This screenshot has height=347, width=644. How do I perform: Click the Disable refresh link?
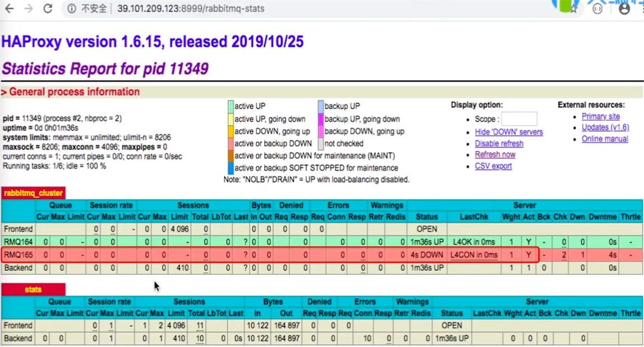[x=499, y=144]
